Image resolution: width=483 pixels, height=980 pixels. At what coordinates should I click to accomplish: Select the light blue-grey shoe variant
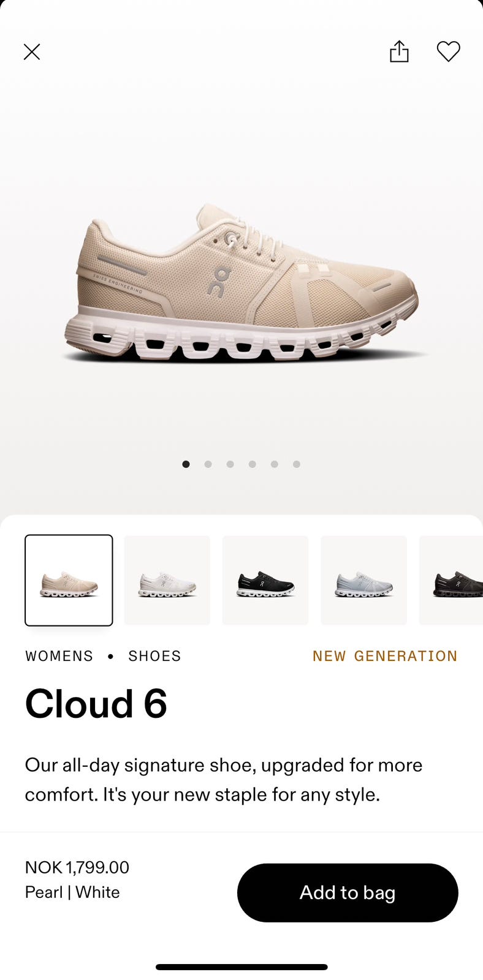[364, 580]
